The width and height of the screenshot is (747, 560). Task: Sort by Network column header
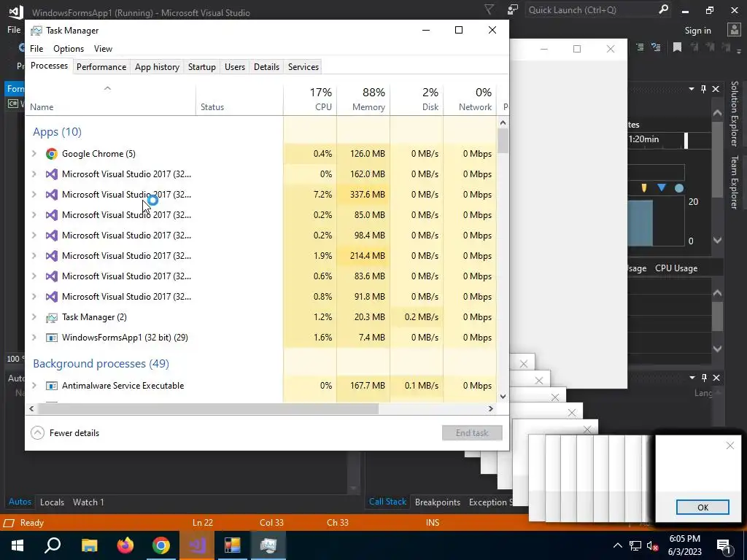pyautogui.click(x=471, y=99)
